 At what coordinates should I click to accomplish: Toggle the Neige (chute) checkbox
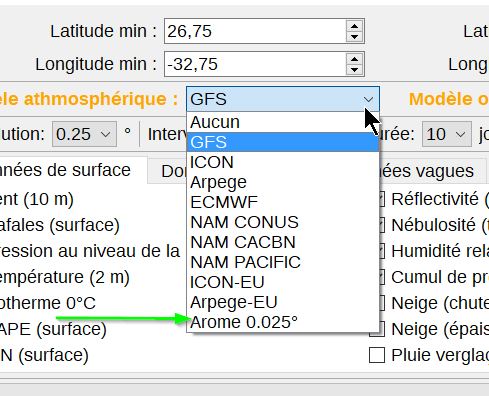[381, 303]
